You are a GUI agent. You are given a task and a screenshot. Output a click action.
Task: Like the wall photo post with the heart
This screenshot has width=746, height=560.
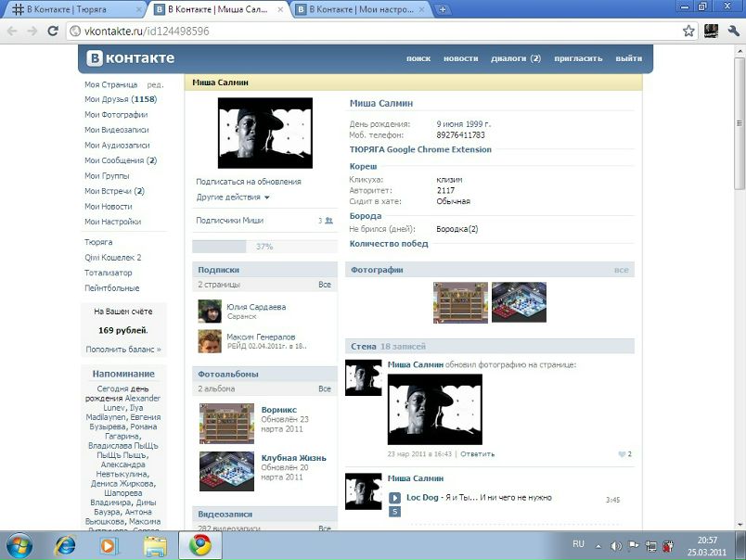[x=623, y=454]
